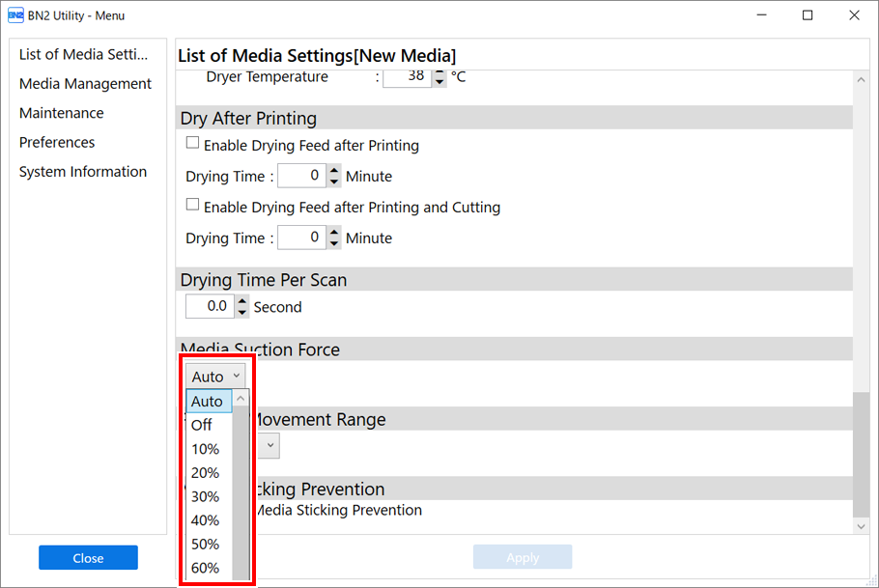Open Media Management in sidebar
Viewport: 879px width, 588px height.
pyautogui.click(x=85, y=84)
